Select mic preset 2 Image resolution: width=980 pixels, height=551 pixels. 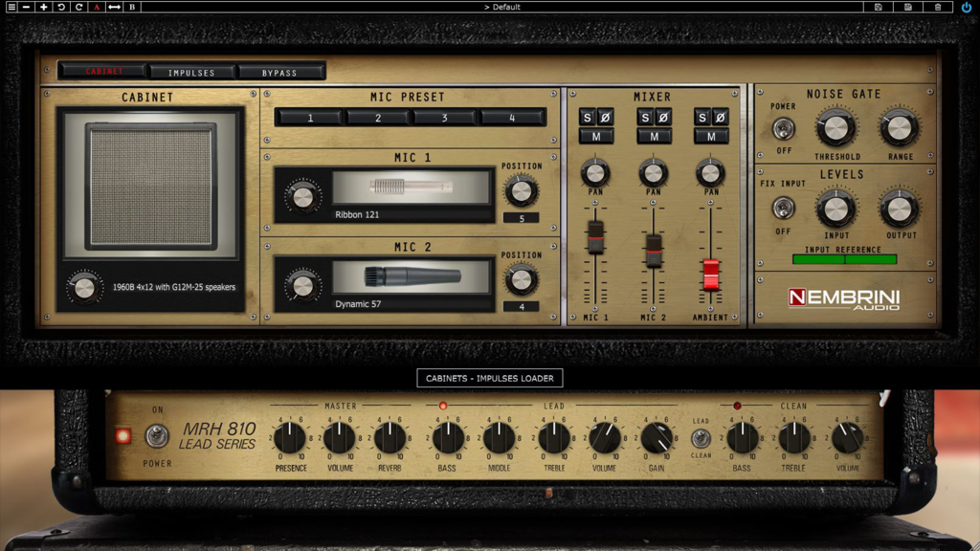pyautogui.click(x=377, y=118)
